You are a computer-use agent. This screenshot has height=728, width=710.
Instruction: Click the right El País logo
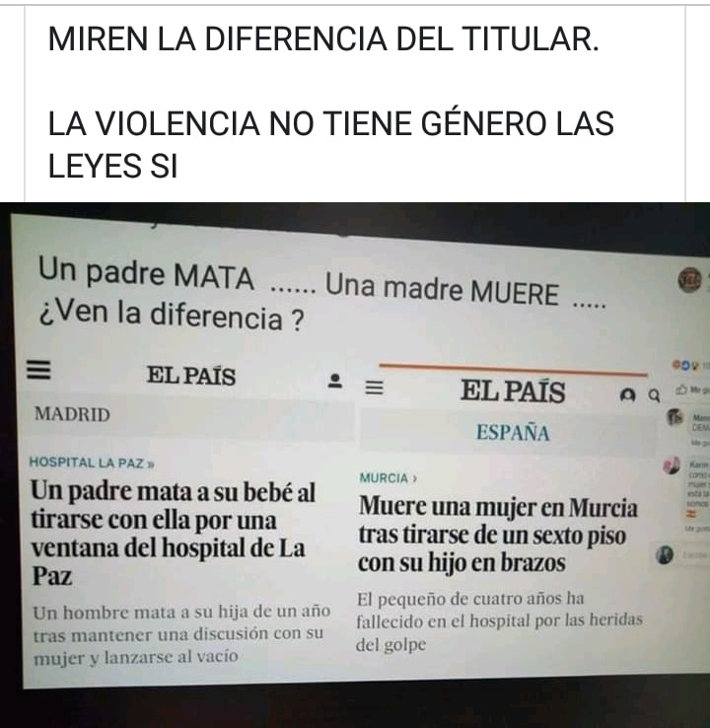coord(513,391)
